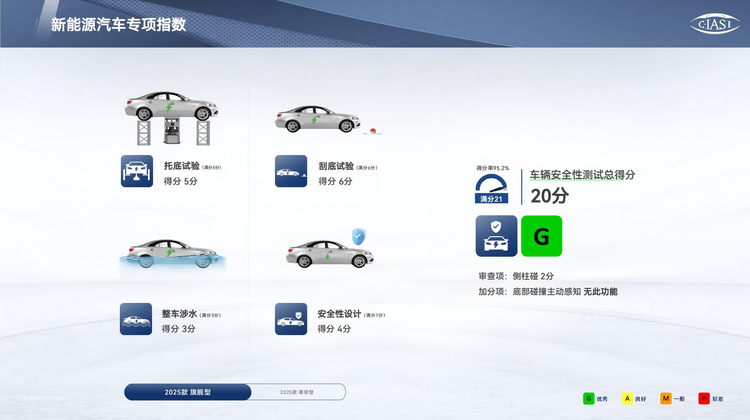Click the red P 较差 legend swatch
750x420 pixels.
pyautogui.click(x=704, y=398)
